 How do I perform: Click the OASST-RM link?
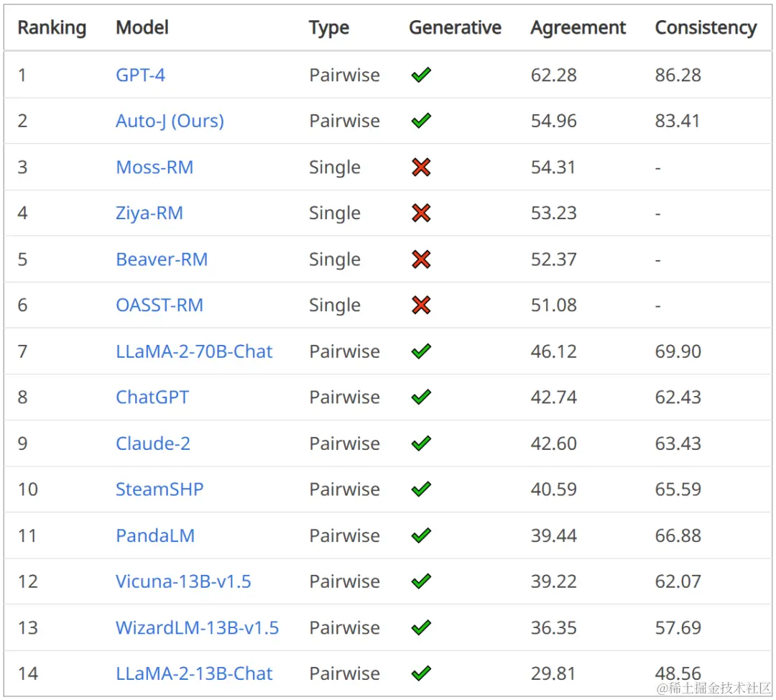point(160,305)
